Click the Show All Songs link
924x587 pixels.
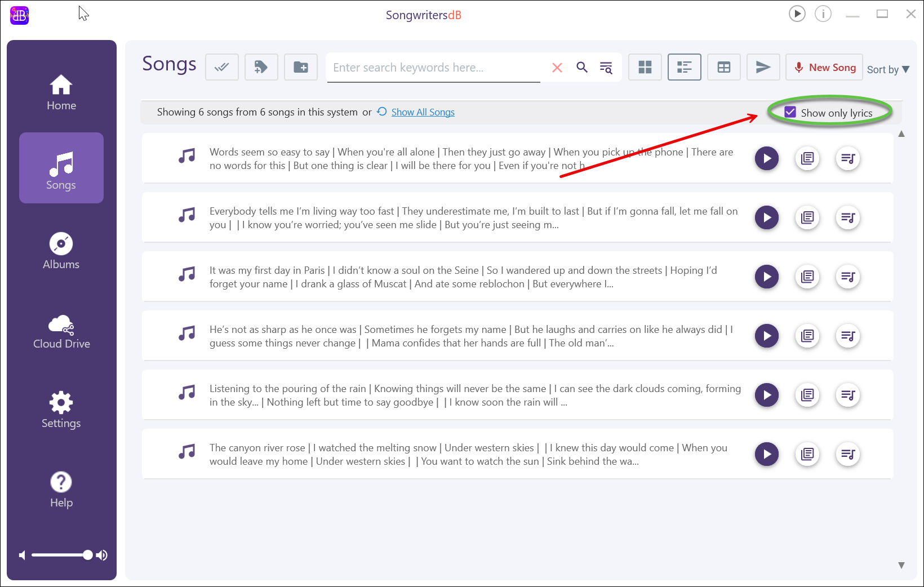pos(423,112)
